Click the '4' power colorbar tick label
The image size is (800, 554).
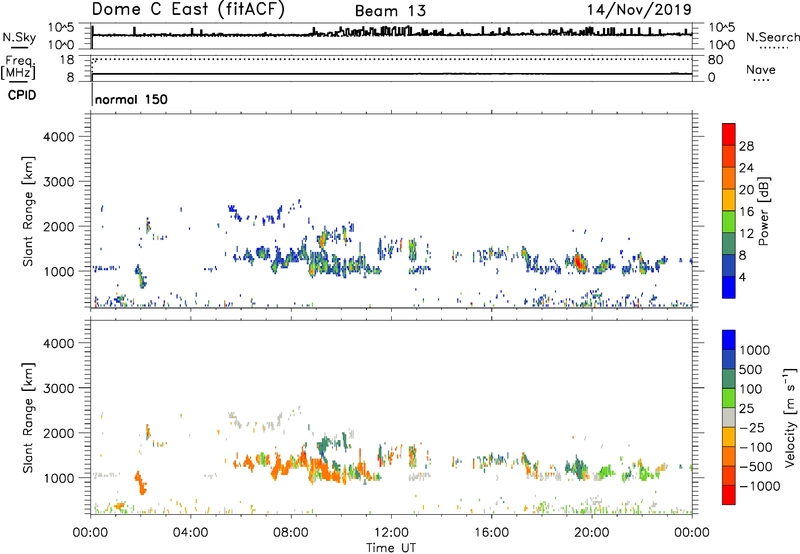742,278
